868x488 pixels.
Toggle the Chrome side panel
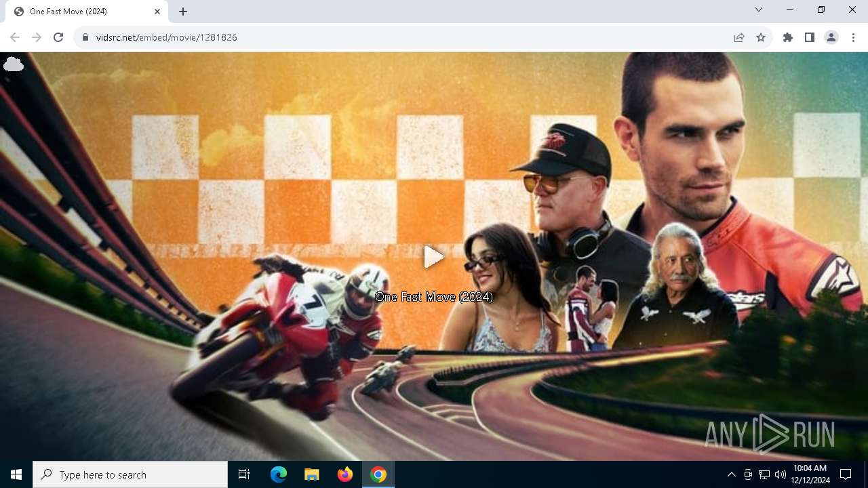coord(810,37)
